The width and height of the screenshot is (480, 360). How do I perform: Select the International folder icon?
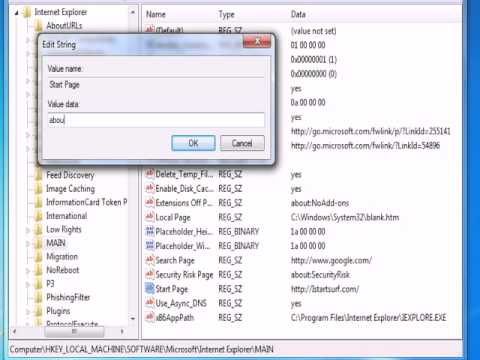tap(39, 216)
